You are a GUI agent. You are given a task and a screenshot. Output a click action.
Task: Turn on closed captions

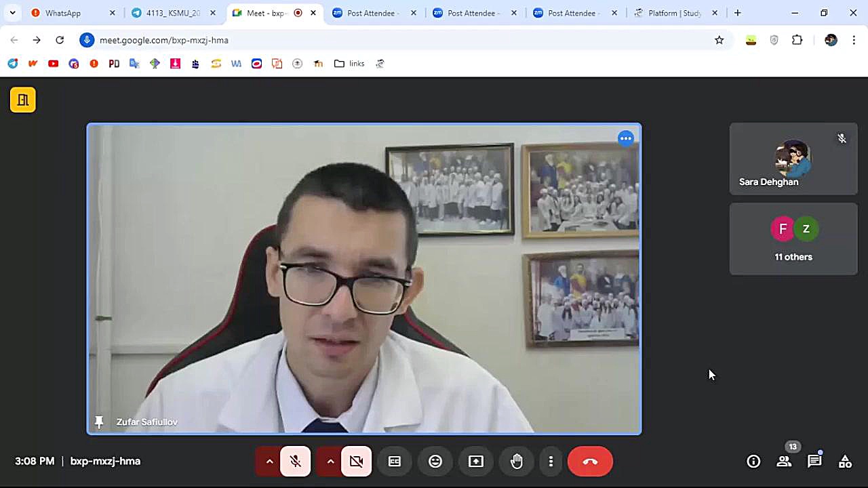395,462
